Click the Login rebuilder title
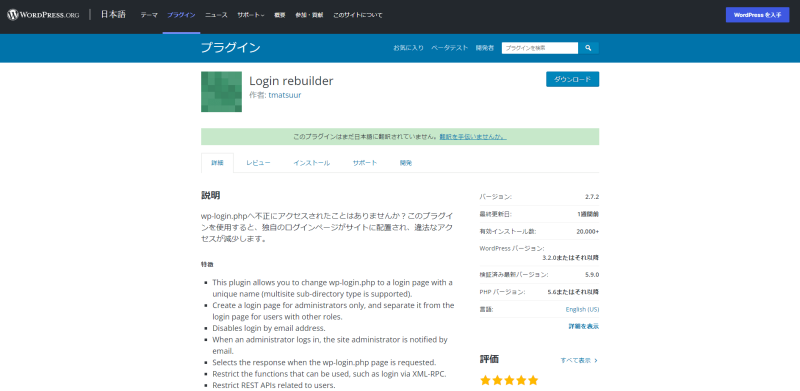This screenshot has height=391, width=800. pos(291,81)
